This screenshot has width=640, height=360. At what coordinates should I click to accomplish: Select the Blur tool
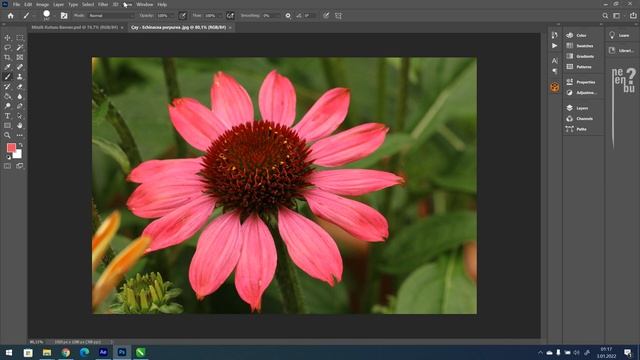[20, 96]
